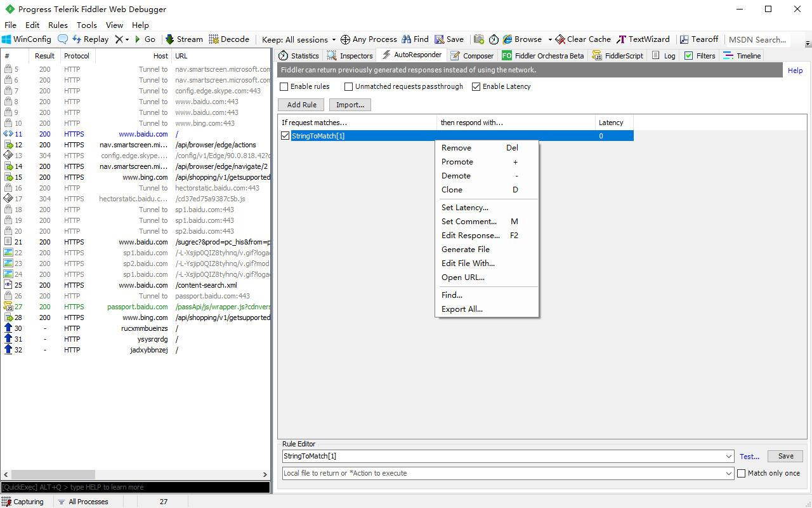This screenshot has height=508, width=812.
Task: Toggle Decode in toolbar
Action: pos(229,39)
